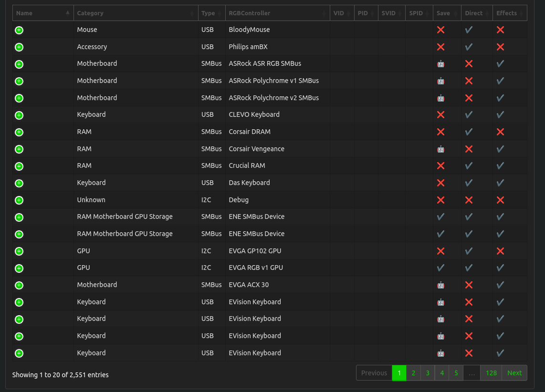Click the Effects checkmark for CLEVO Keyboard

click(500, 114)
